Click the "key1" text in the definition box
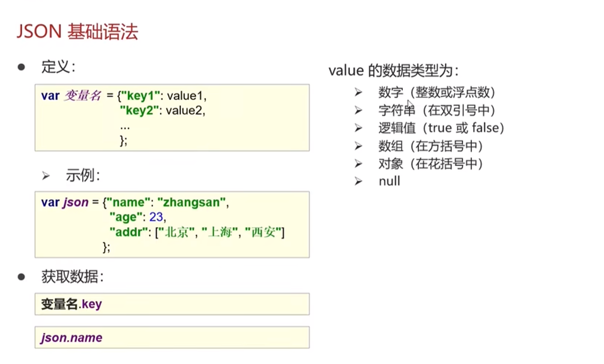 140,96
